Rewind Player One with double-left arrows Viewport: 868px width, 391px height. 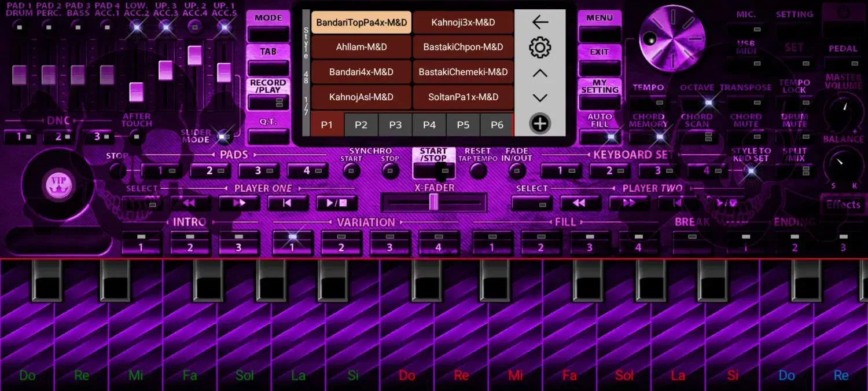(x=189, y=203)
